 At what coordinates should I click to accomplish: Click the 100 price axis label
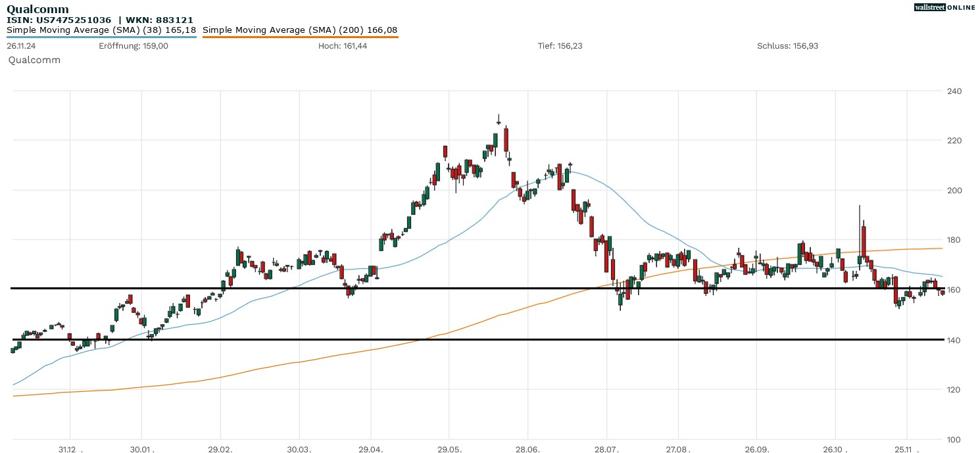(953, 439)
